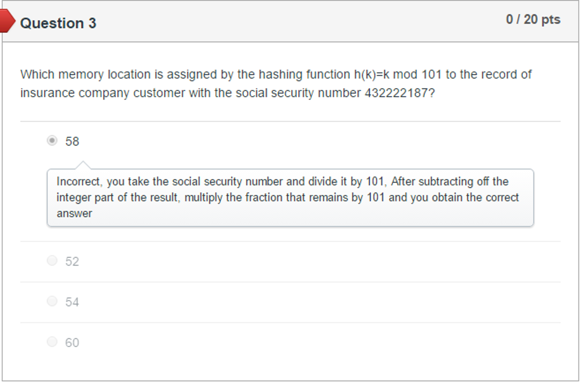Select the radio button for answer 54
Viewport: 588px width, 384px height.
click(x=53, y=301)
